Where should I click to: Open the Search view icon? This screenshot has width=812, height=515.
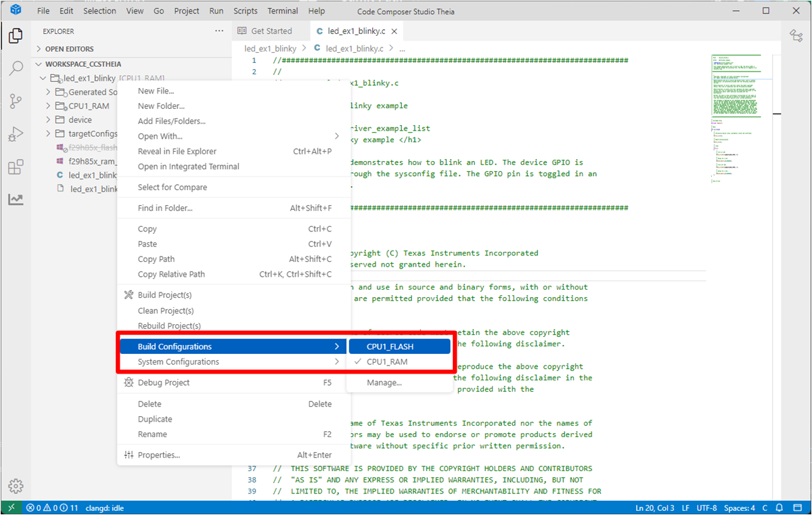click(16, 68)
